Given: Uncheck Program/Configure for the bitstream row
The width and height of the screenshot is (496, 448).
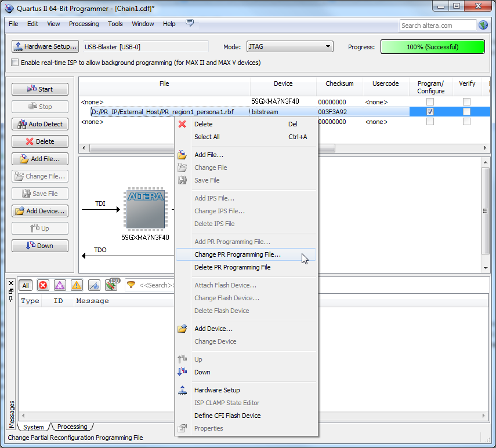Looking at the screenshot, I should point(430,112).
